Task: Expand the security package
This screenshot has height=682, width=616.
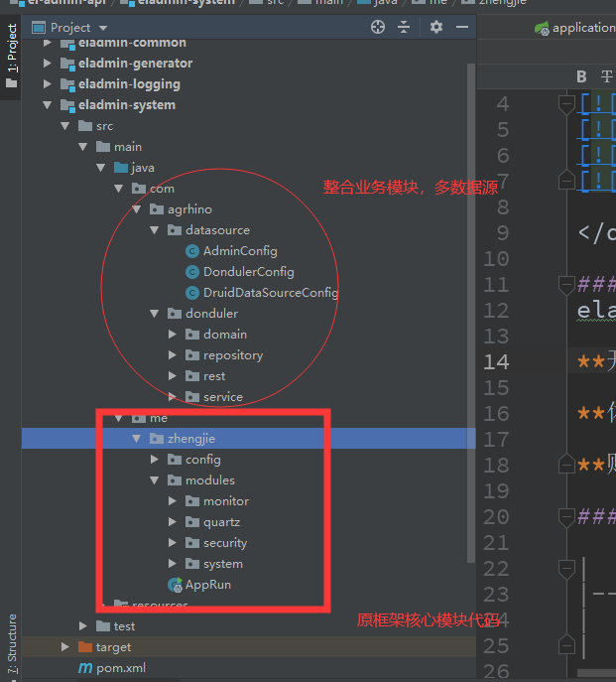Action: [x=173, y=543]
